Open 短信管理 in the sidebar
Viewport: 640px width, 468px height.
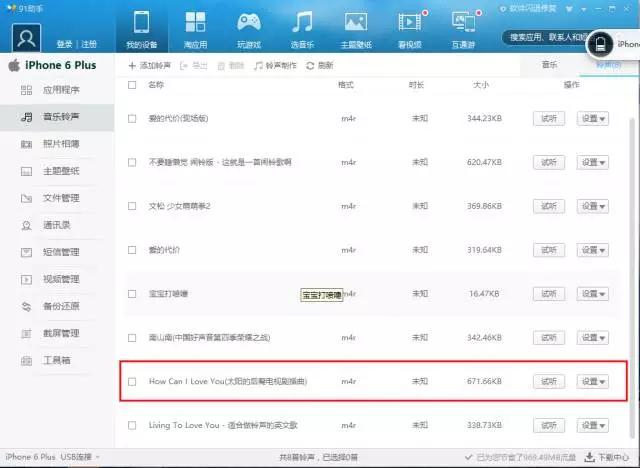tap(57, 252)
